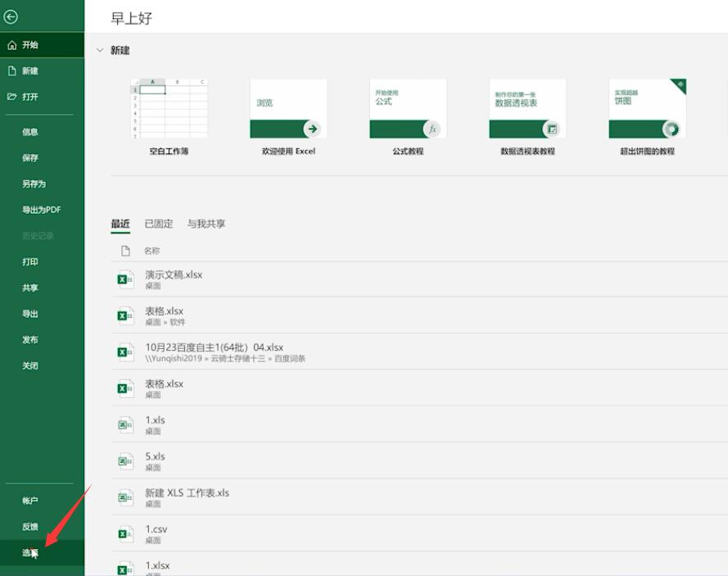Open recent file 1.xls
728x576 pixels.
(x=419, y=425)
